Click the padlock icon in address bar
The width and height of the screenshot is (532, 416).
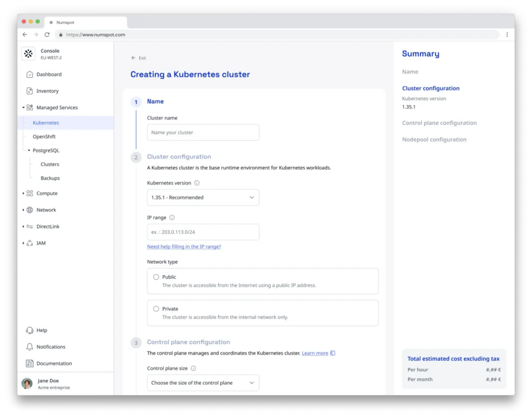pyautogui.click(x=61, y=35)
